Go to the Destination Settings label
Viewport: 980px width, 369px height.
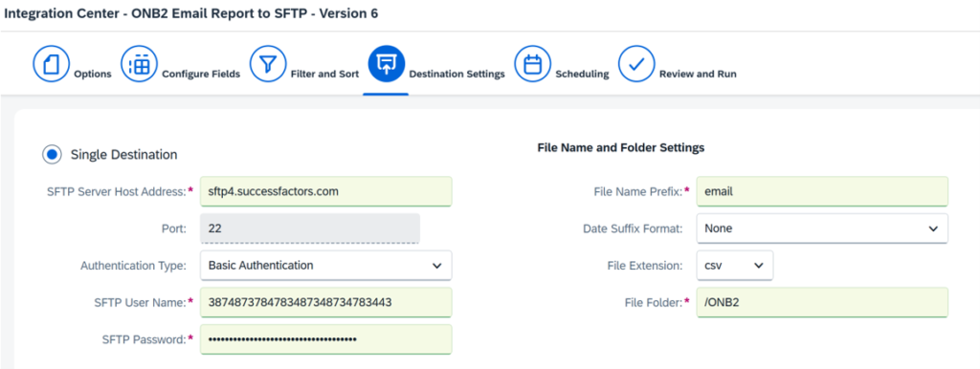tap(457, 75)
